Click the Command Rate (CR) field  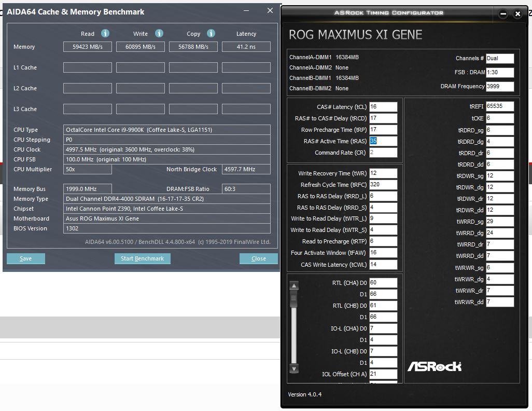pos(383,153)
